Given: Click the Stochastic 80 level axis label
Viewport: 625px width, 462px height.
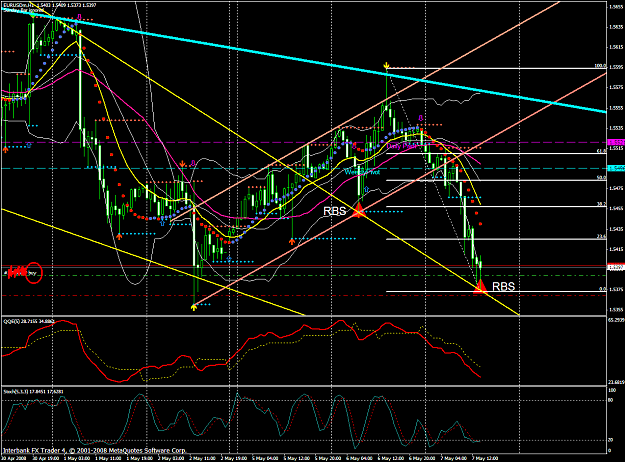Looking at the screenshot, I should 610,400.
